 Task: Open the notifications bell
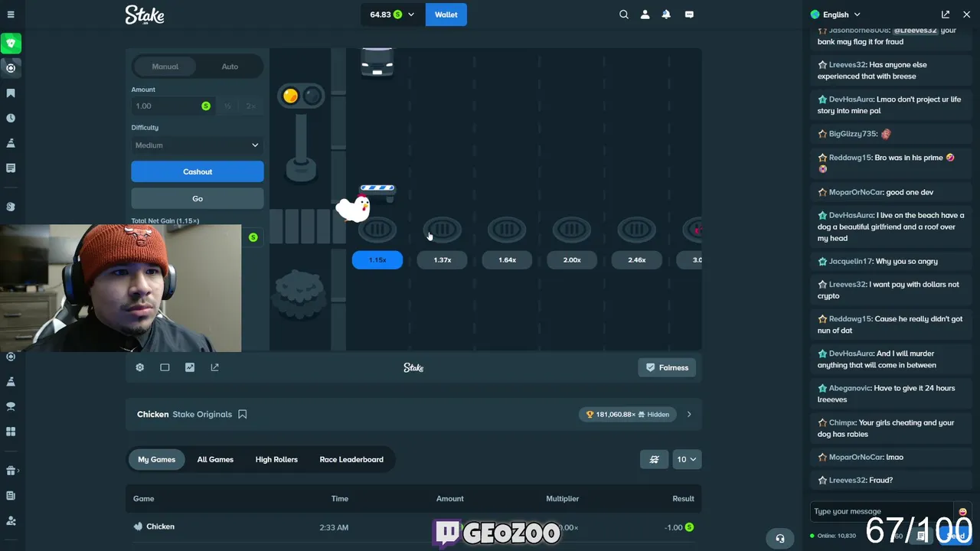point(666,15)
